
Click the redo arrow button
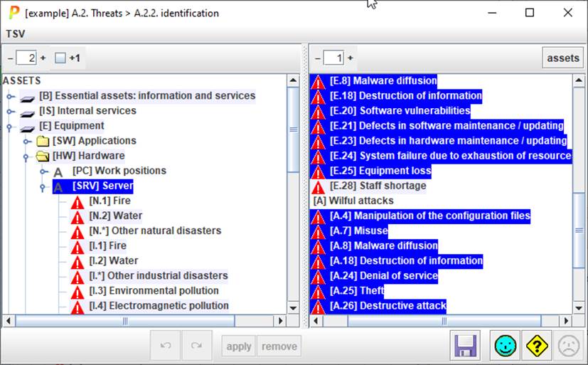point(196,347)
